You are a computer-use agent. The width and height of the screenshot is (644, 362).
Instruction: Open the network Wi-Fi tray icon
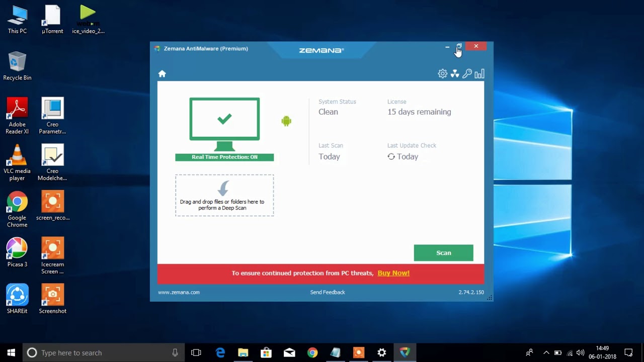(x=570, y=352)
